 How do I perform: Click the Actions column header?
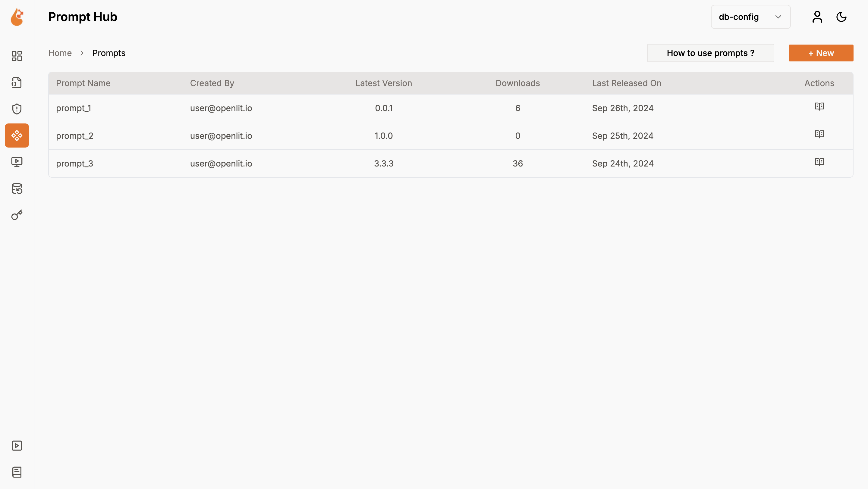819,83
